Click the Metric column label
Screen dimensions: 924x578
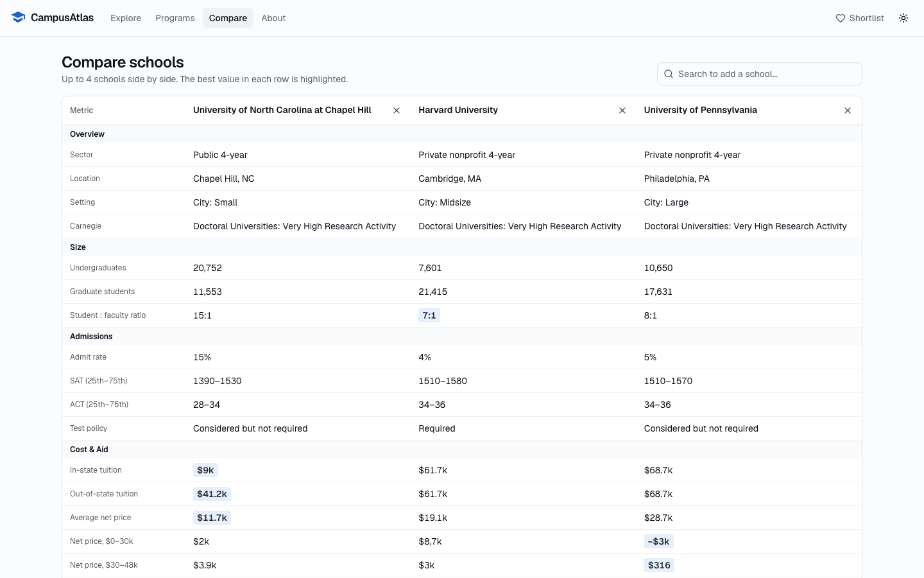coord(81,110)
